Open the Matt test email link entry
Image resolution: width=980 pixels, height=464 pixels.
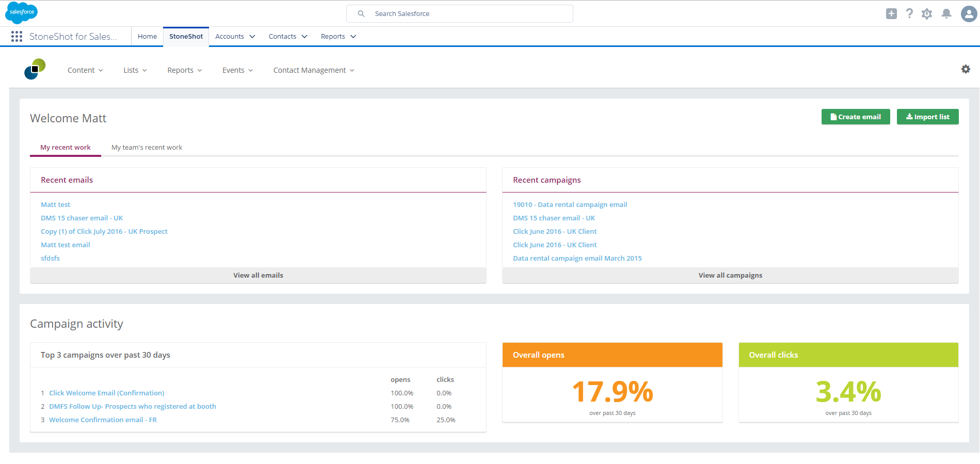tap(66, 245)
